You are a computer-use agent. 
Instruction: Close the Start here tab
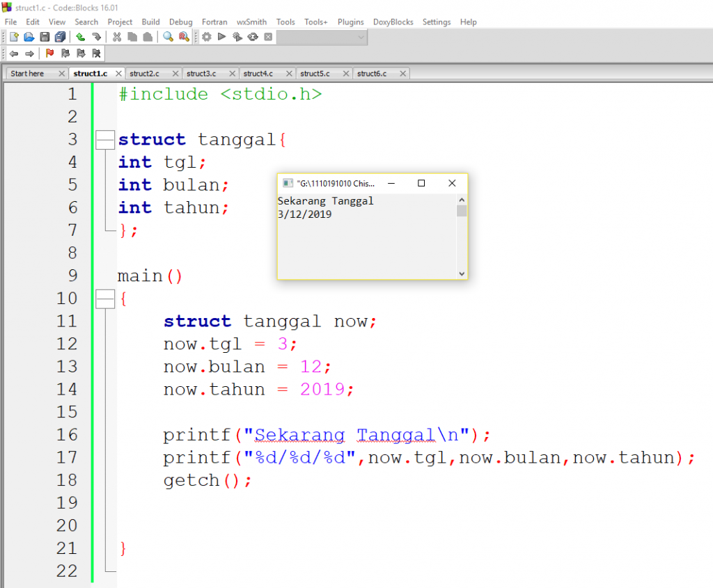[x=62, y=73]
